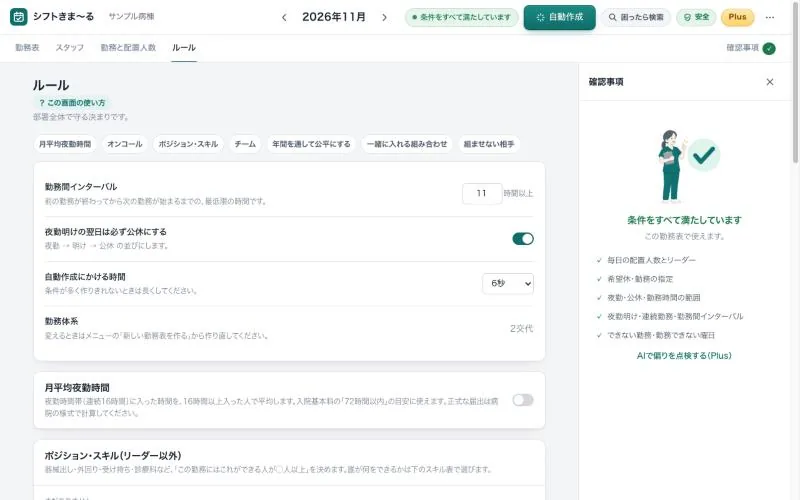Go to previous month with left chevron
The width and height of the screenshot is (800, 500).
click(284, 17)
